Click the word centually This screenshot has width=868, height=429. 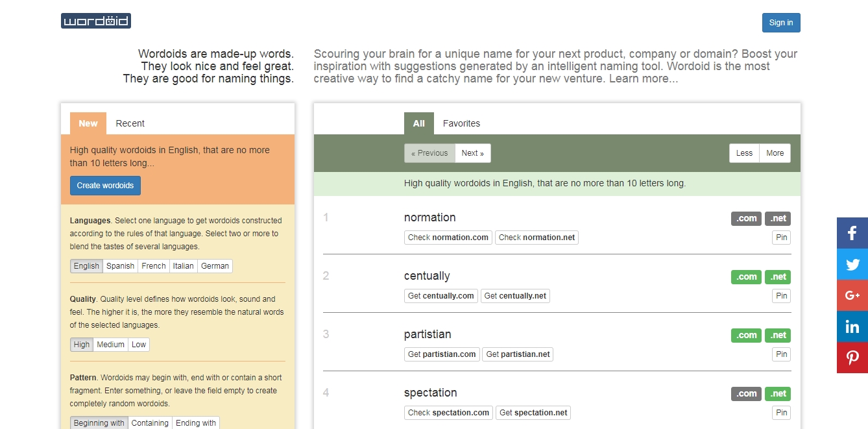pos(427,276)
